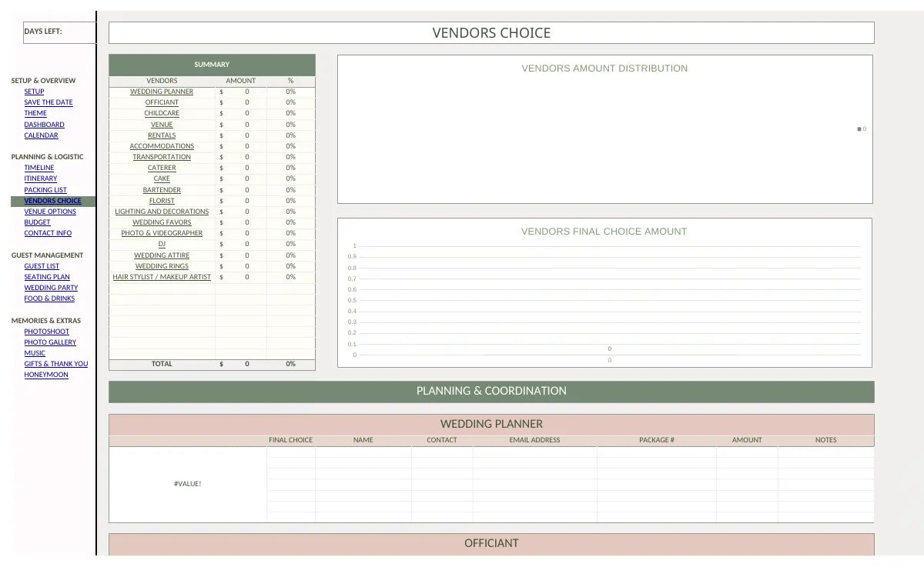924x567 pixels.
Task: Select VENUE vendor link in summary
Action: pos(162,125)
